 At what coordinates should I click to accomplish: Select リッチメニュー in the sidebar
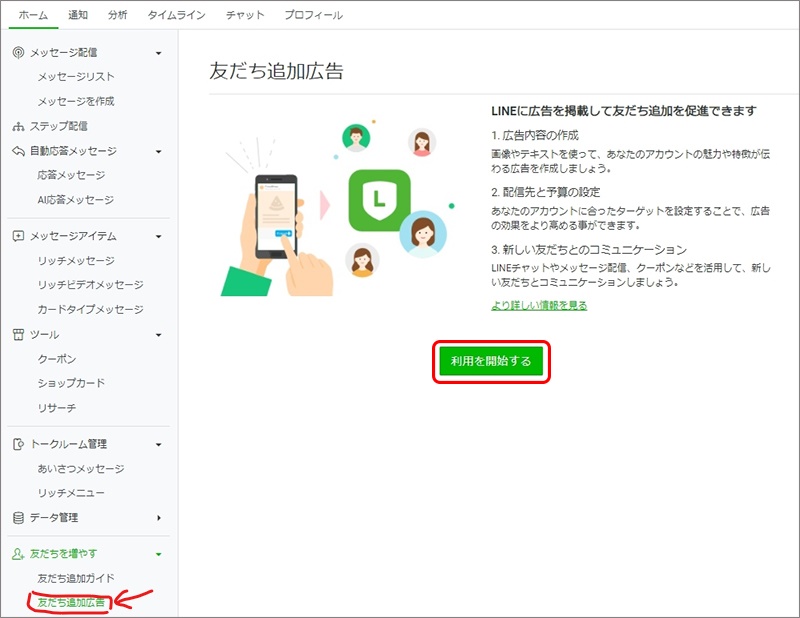click(x=71, y=493)
